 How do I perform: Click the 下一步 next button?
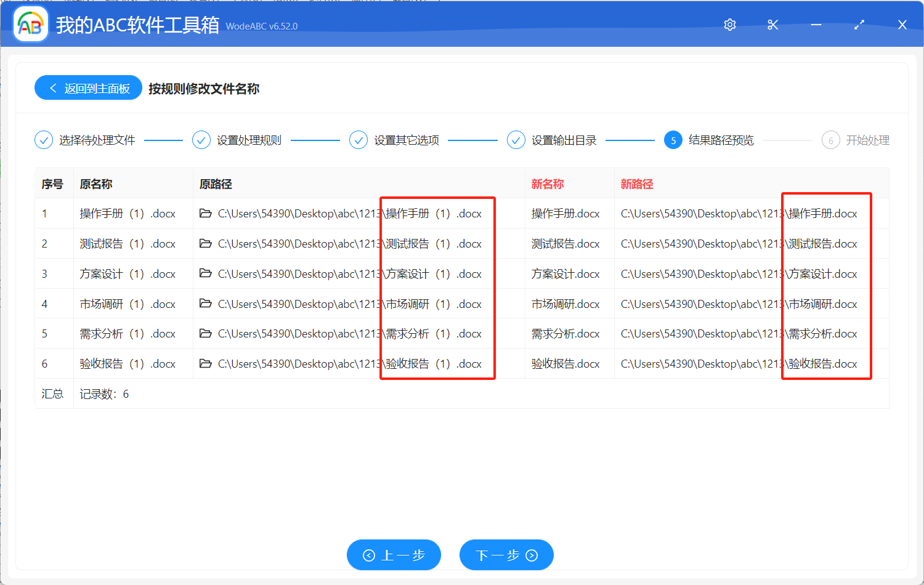506,554
